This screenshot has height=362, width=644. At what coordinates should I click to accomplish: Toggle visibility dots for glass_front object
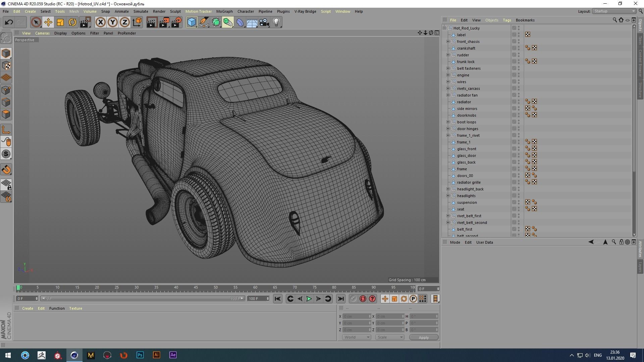(x=519, y=149)
